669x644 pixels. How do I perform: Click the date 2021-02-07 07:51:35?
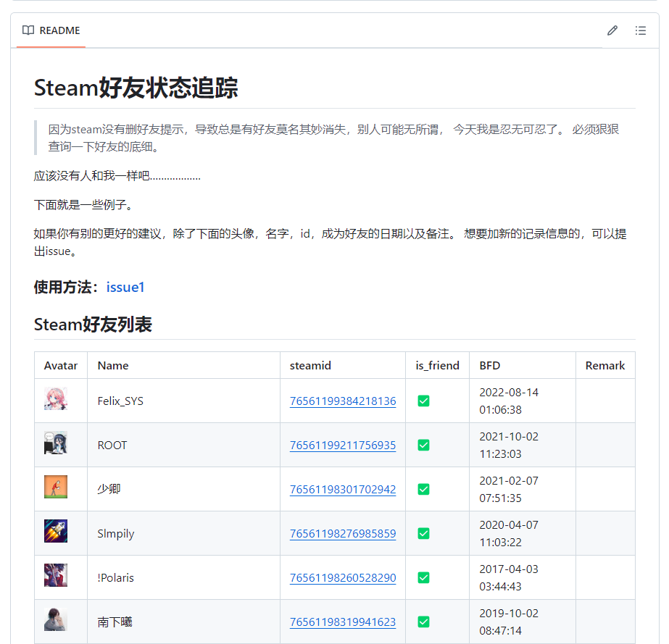coord(509,489)
